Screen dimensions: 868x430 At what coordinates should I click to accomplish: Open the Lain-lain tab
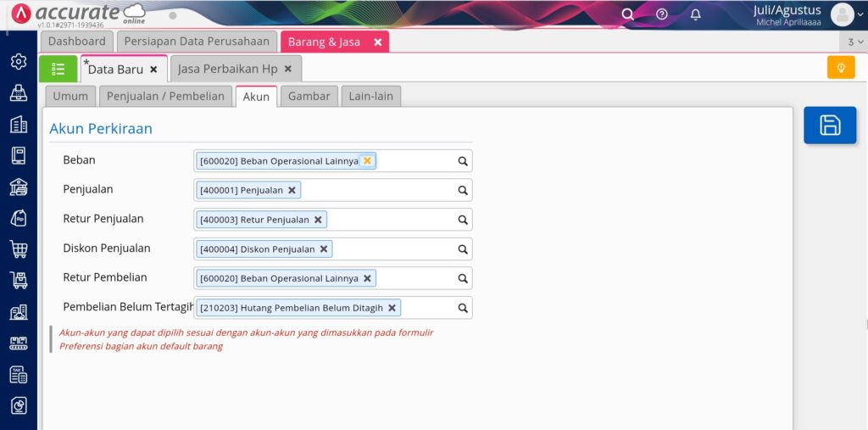tap(371, 96)
